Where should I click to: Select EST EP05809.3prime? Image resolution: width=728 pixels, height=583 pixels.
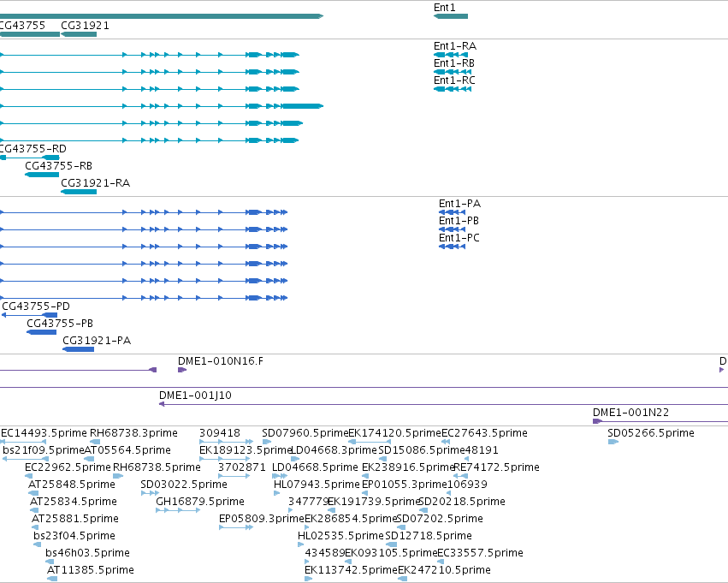tap(262, 519)
